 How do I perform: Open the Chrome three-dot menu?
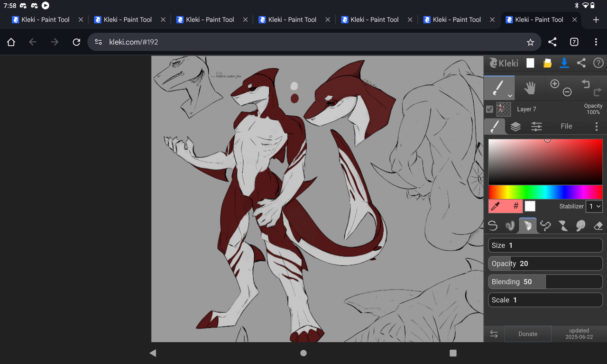point(596,42)
